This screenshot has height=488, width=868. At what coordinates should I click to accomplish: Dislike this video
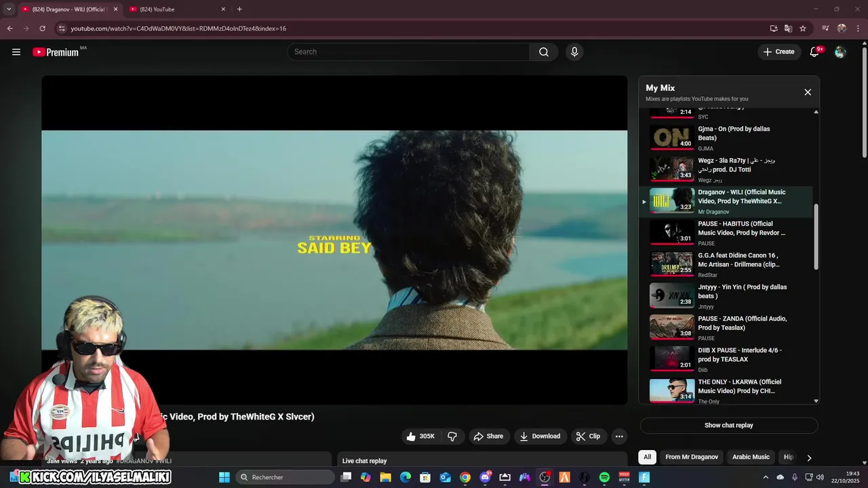pyautogui.click(x=452, y=436)
